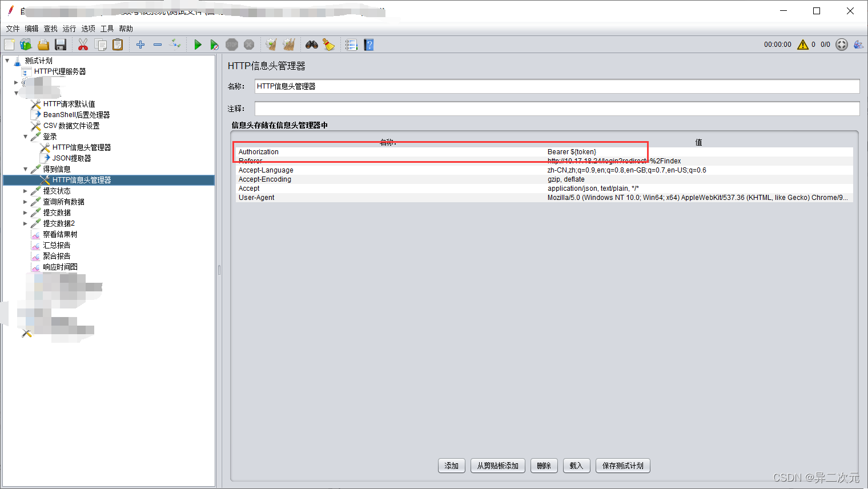Viewport: 868px width, 489px height.
Task: Click the Authorization header name cell
Action: (x=390, y=152)
